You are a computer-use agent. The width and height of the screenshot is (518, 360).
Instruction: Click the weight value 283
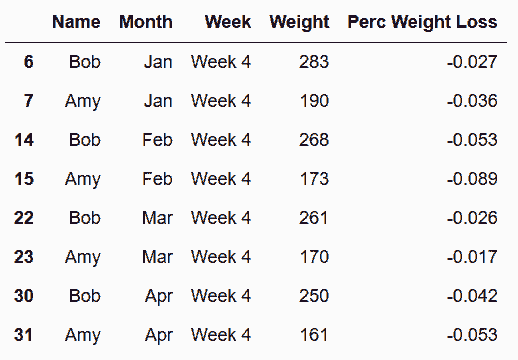[x=314, y=62]
